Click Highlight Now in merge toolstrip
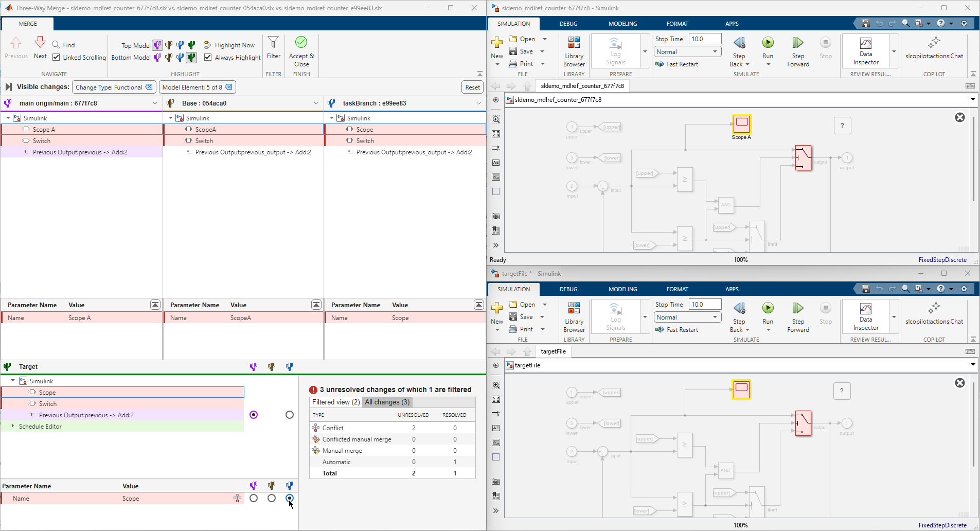The height and width of the screenshot is (531, 980). [x=229, y=45]
